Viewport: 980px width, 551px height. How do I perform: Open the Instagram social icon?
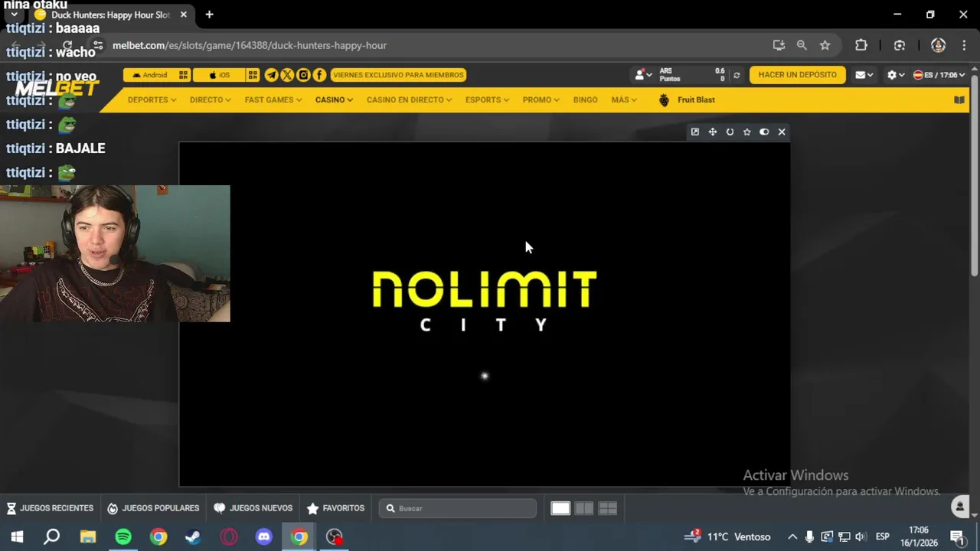coord(303,75)
